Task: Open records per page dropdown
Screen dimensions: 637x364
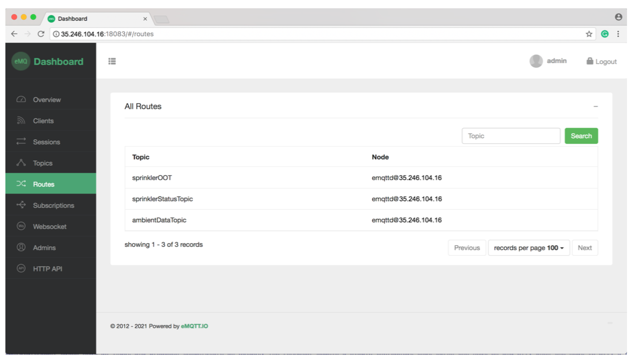Action: 529,248
